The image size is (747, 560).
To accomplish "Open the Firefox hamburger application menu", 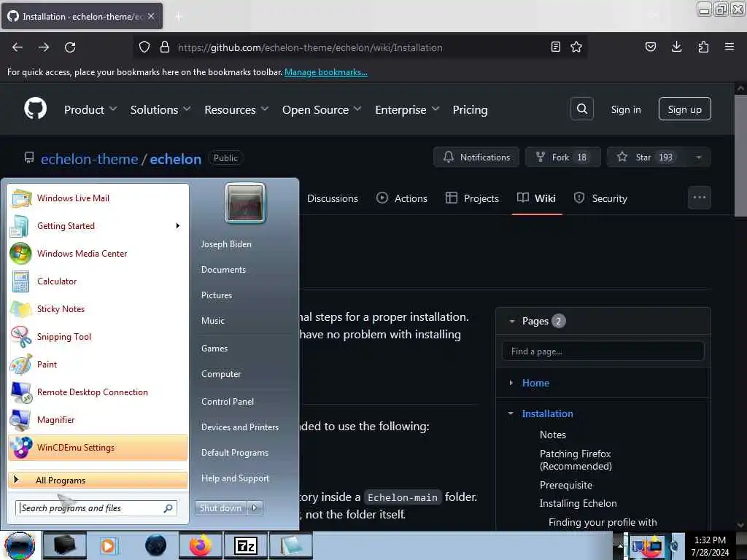I will [x=729, y=47].
